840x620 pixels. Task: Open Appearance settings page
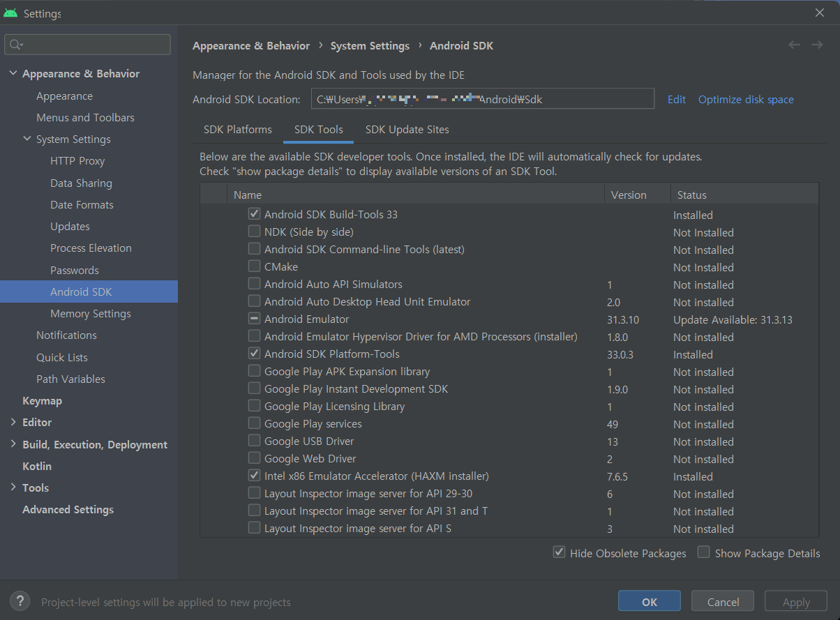64,96
